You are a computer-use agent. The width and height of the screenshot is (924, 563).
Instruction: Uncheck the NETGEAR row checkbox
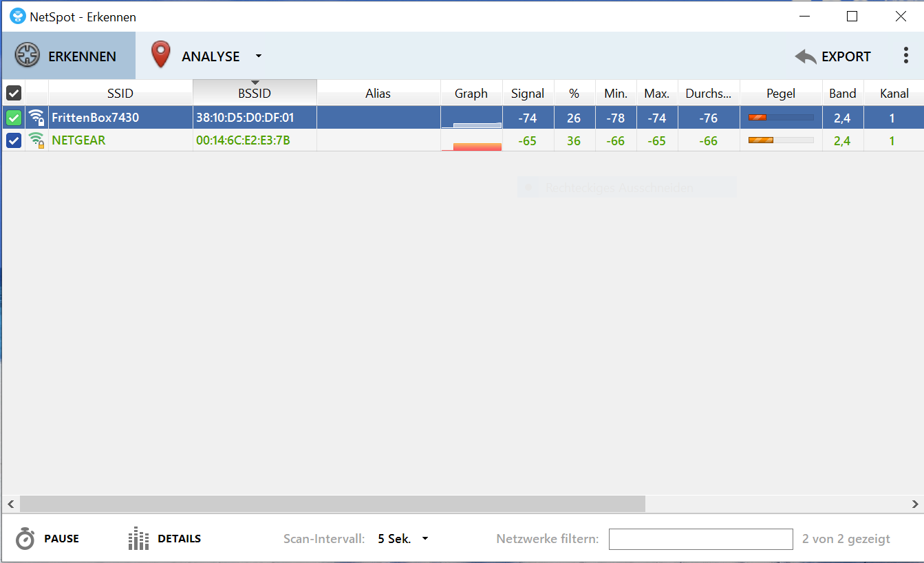pyautogui.click(x=14, y=140)
